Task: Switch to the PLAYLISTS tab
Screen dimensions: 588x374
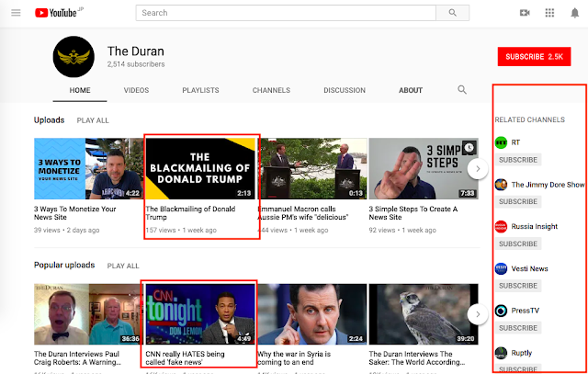Action: [200, 90]
